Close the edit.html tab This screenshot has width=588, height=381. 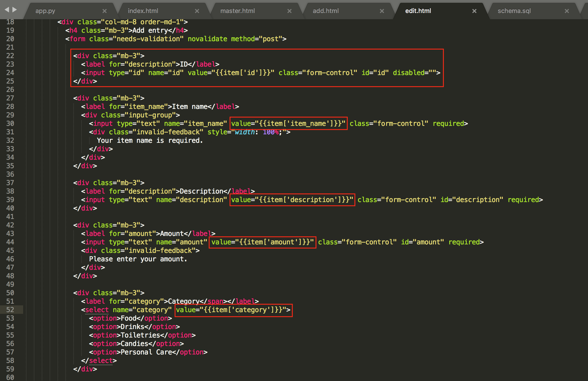click(x=474, y=11)
